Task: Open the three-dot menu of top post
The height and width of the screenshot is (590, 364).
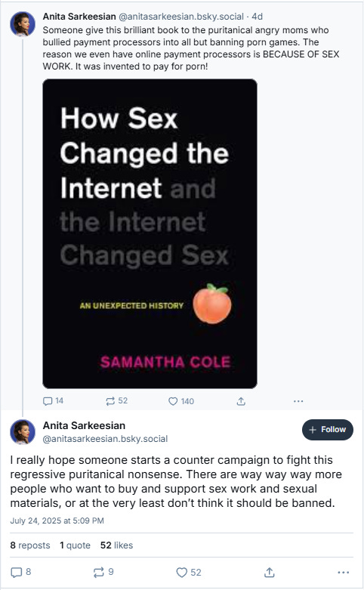Action: click(x=298, y=401)
